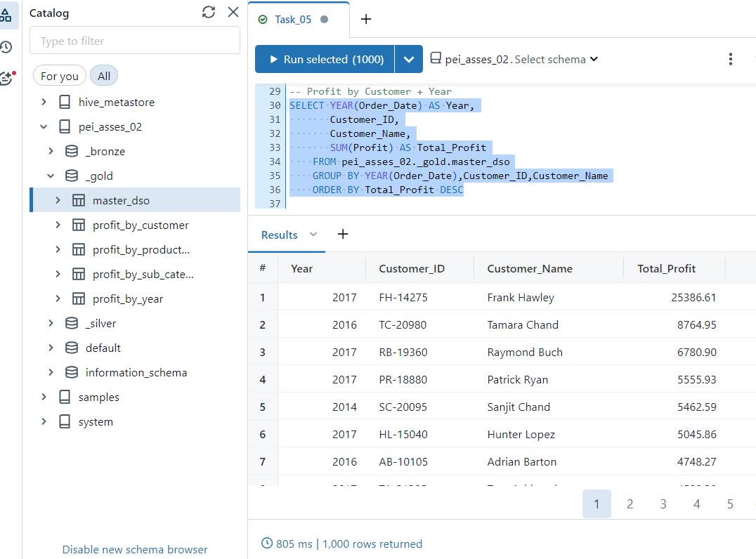Viewport: 756px width, 559px height.
Task: Expand the _silver schema
Action: 51,323
